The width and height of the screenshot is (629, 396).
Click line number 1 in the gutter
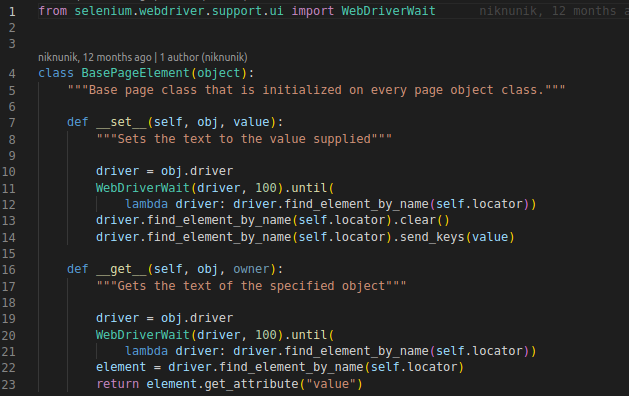click(x=12, y=12)
